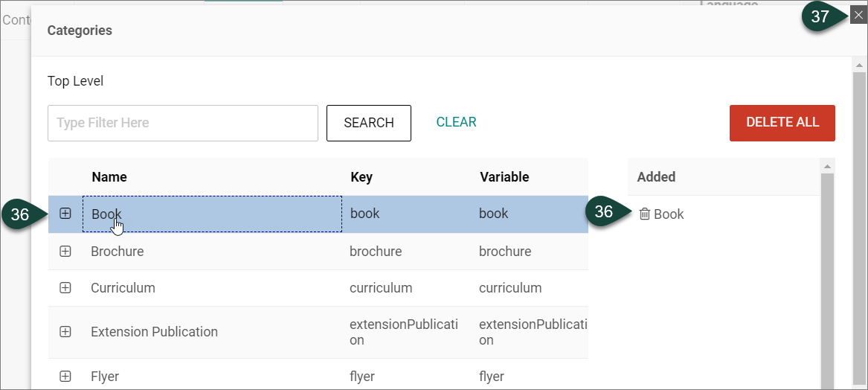Expand the Curriculum category row
The image size is (868, 390).
click(x=65, y=288)
